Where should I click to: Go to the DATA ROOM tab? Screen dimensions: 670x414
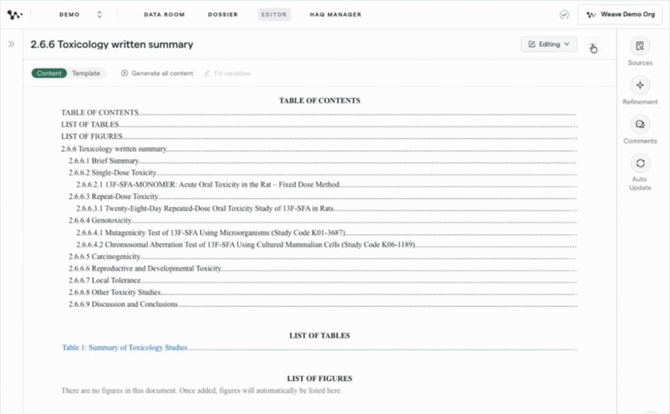point(164,15)
